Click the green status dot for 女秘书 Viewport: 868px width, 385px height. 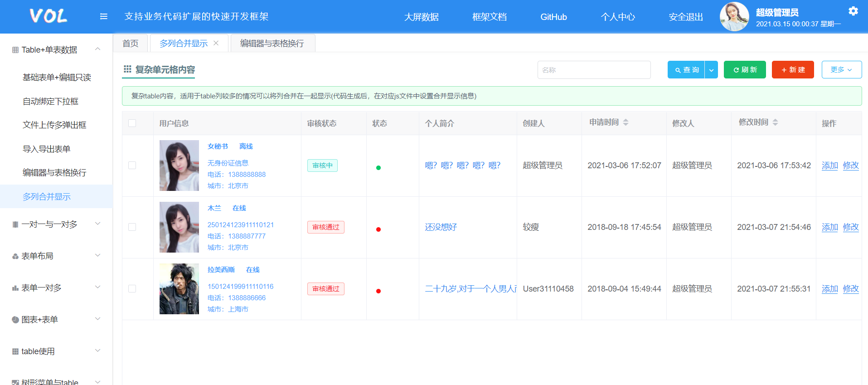378,168
